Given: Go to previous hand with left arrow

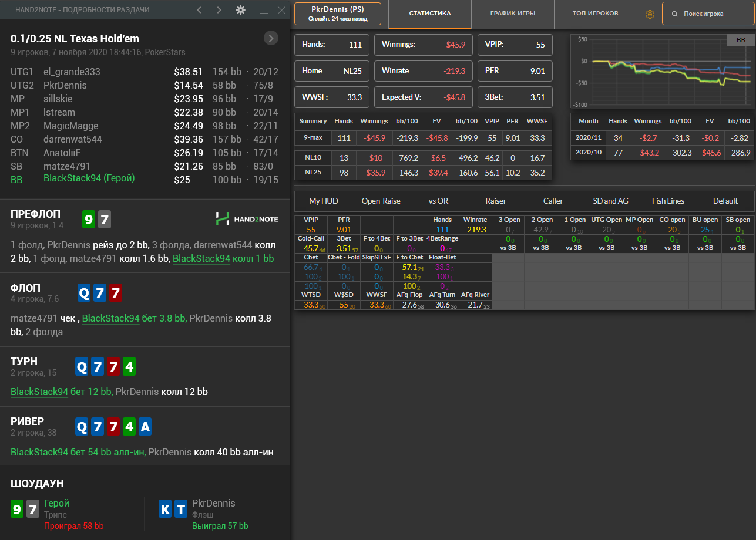Looking at the screenshot, I should coord(199,10).
